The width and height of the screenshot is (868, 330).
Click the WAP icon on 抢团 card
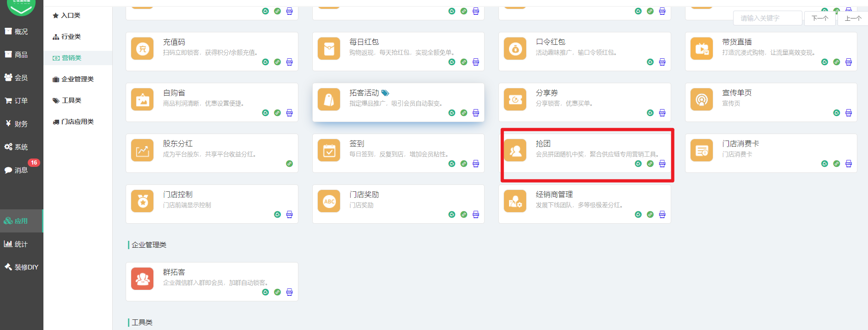pyautogui.click(x=662, y=164)
